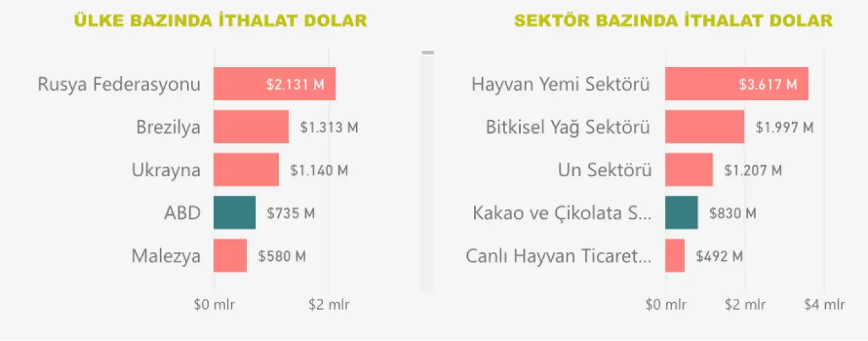This screenshot has width=868, height=341.
Task: Select the Brezilya import bar
Action: point(251,127)
